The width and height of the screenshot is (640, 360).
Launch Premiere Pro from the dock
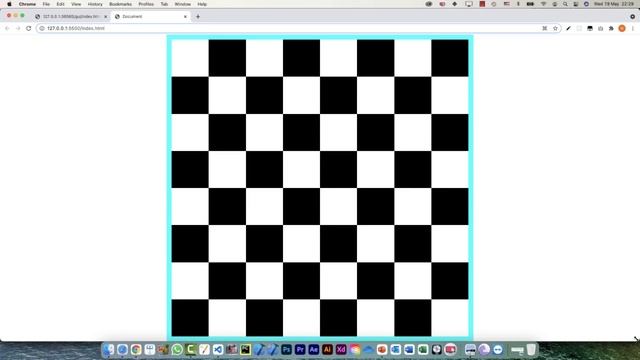pyautogui.click(x=300, y=350)
